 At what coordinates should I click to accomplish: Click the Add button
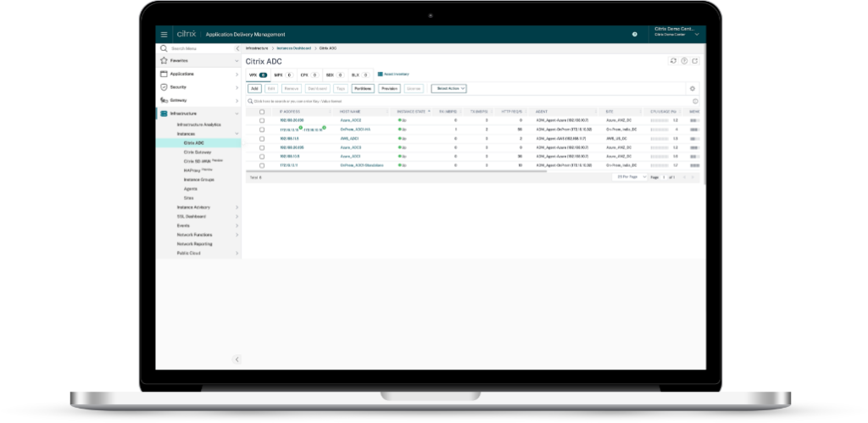pos(254,88)
